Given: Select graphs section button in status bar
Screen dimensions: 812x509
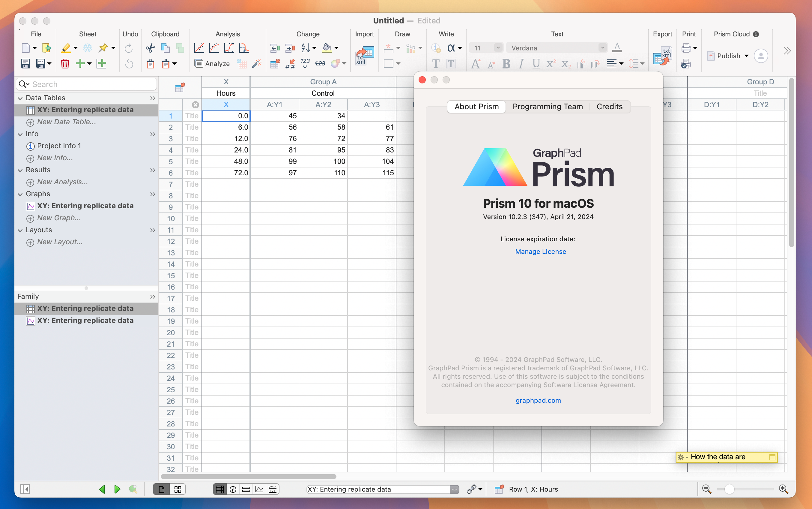Looking at the screenshot, I should [x=259, y=489].
